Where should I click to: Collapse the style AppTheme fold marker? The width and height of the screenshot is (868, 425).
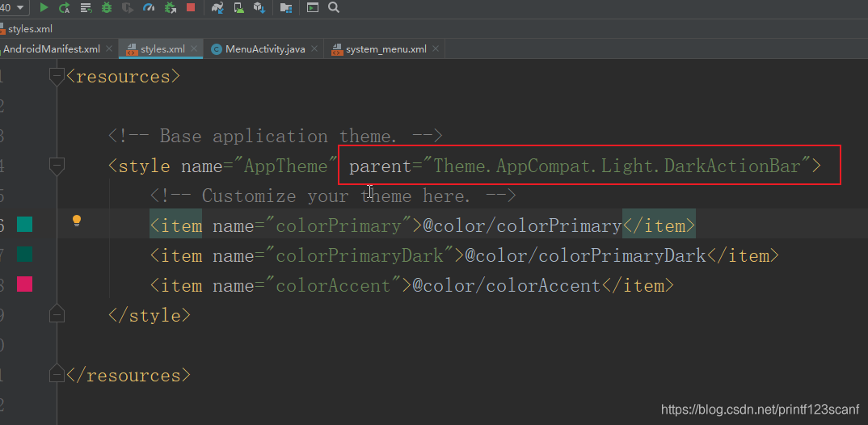pos(57,165)
